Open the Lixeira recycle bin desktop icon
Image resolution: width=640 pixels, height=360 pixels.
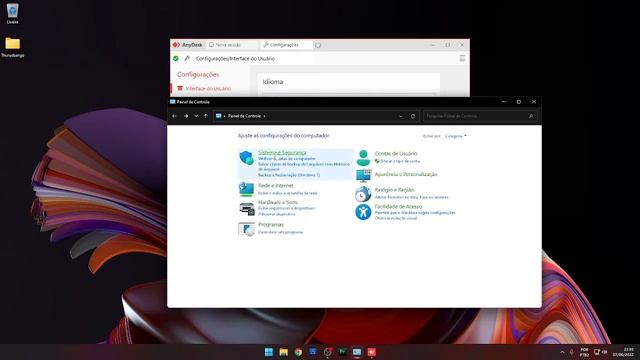[12, 11]
